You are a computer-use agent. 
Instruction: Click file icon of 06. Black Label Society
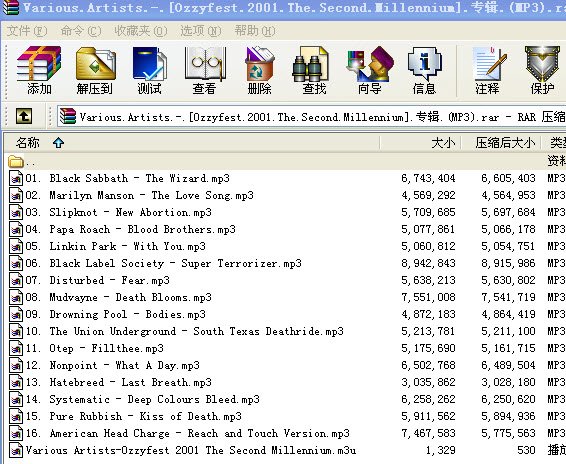point(16,263)
